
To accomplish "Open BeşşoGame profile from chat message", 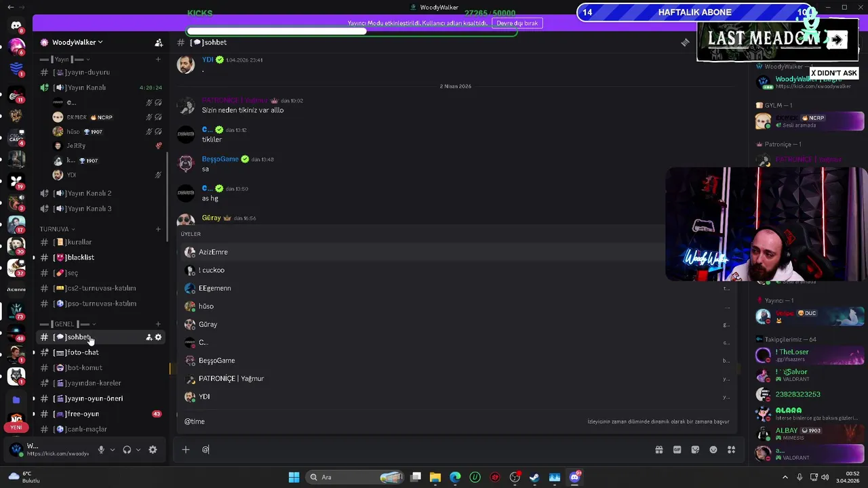I will pos(220,159).
